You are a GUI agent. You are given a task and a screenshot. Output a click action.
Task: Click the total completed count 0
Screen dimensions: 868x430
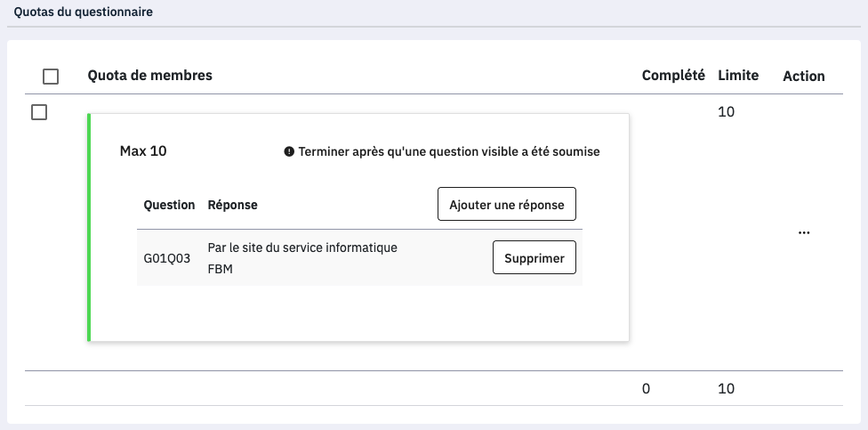click(x=647, y=388)
